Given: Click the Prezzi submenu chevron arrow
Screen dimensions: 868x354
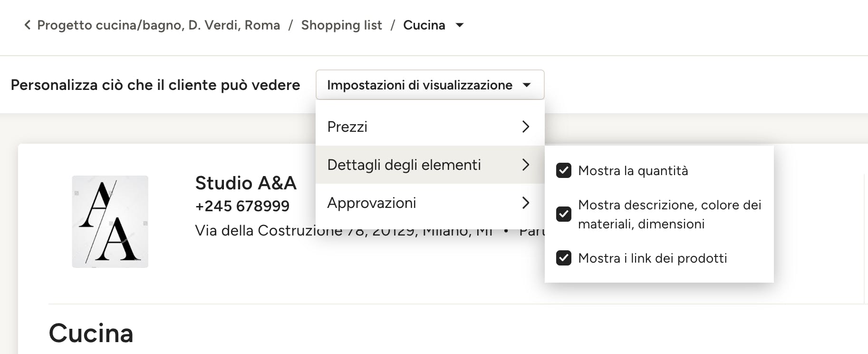Looking at the screenshot, I should pos(525,127).
